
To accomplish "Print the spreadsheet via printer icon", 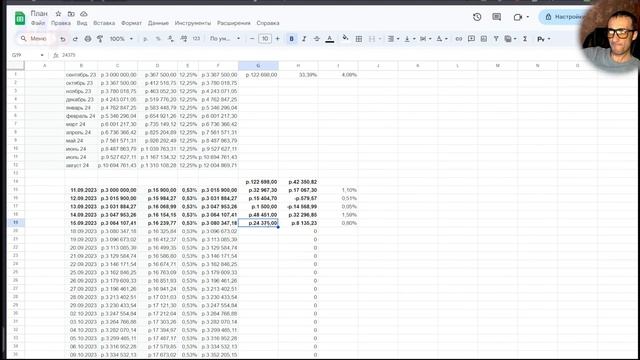I will [x=88, y=39].
